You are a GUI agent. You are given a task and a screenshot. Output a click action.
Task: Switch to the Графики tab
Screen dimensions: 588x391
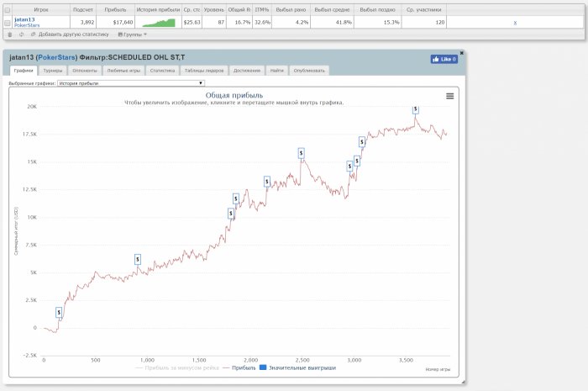click(24, 71)
